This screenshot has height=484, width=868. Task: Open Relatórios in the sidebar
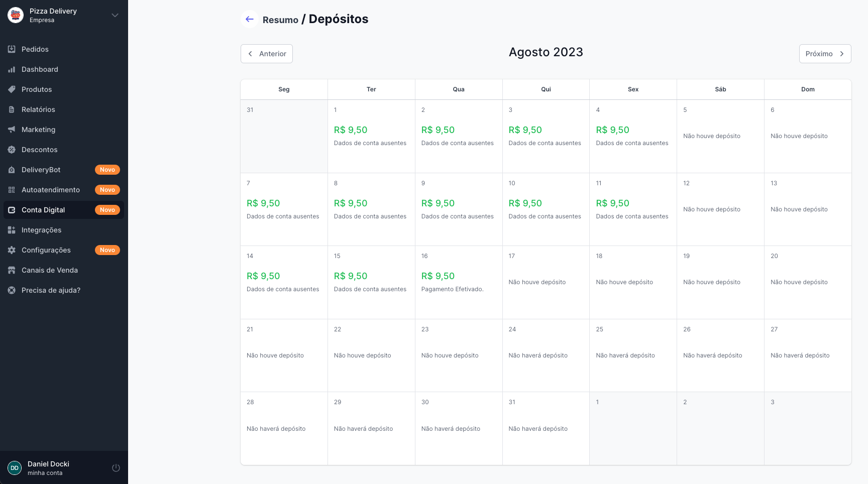pyautogui.click(x=38, y=109)
